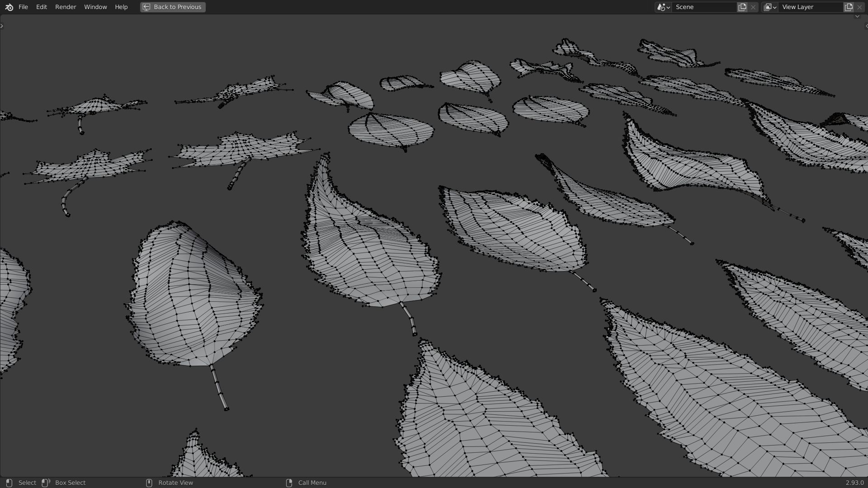Click the Call Menu mouse icon
Image resolution: width=868 pixels, height=488 pixels.
(x=289, y=483)
